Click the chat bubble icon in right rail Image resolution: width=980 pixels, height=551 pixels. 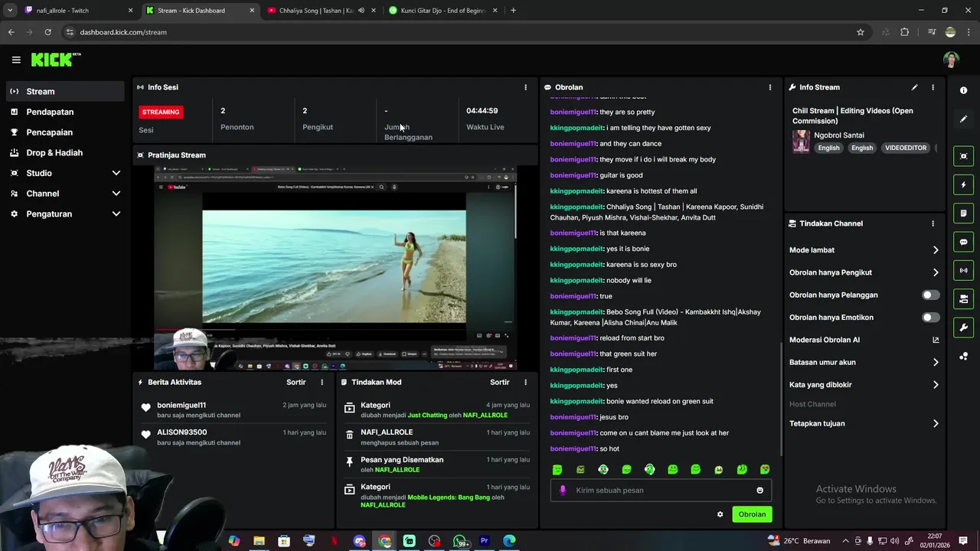[x=963, y=242]
